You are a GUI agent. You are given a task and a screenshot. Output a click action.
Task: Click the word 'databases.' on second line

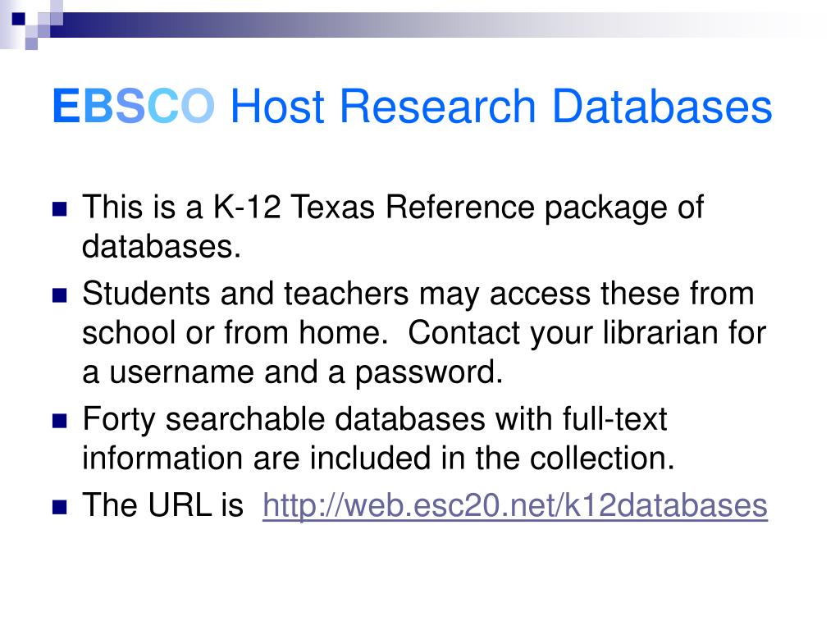162,246
